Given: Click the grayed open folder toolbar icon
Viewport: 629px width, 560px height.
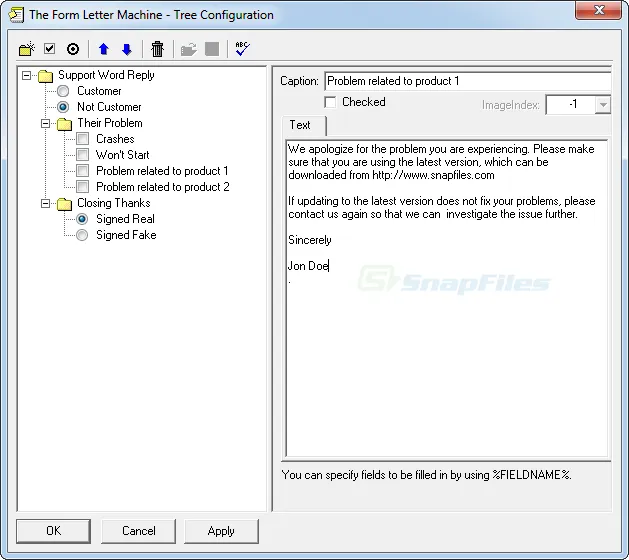Looking at the screenshot, I should coord(189,49).
